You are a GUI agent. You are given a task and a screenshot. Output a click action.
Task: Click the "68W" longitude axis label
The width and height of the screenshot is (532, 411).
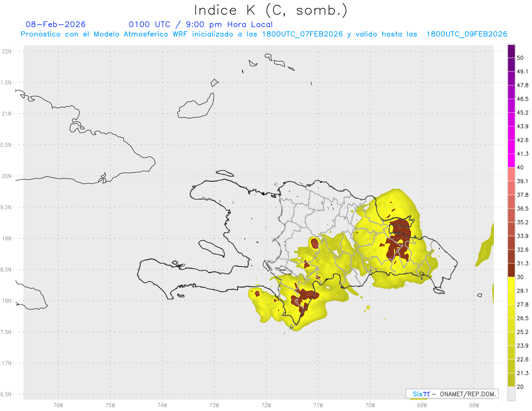[474, 405]
